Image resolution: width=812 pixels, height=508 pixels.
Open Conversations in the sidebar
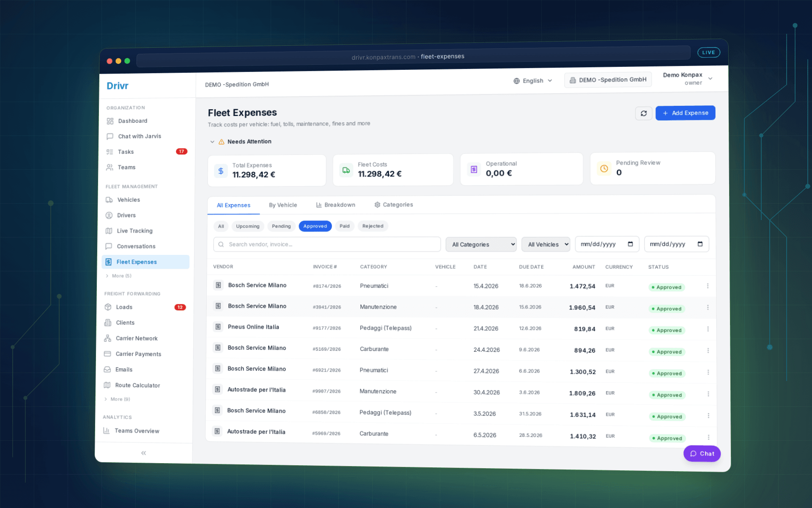[x=136, y=246]
